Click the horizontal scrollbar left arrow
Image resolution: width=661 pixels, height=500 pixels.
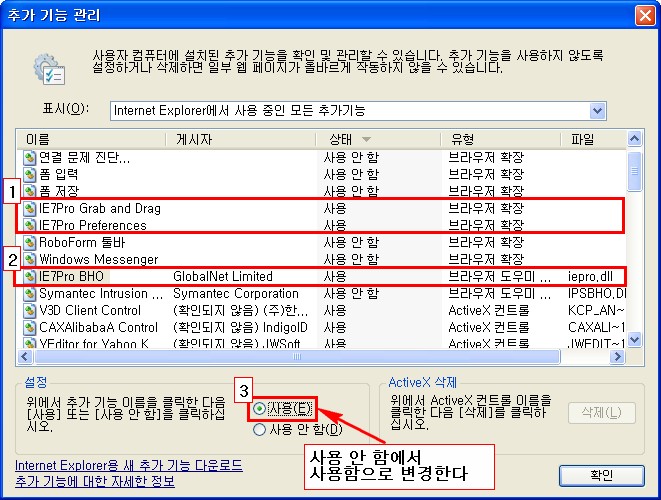pos(25,357)
